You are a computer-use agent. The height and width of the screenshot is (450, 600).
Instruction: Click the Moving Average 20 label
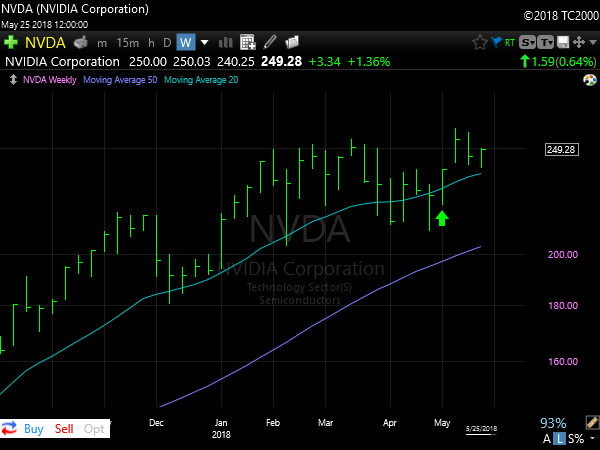pyautogui.click(x=201, y=80)
